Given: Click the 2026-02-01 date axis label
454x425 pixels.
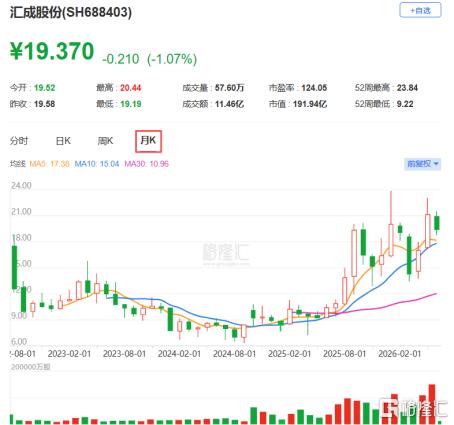Looking at the screenshot, I should click(400, 354).
